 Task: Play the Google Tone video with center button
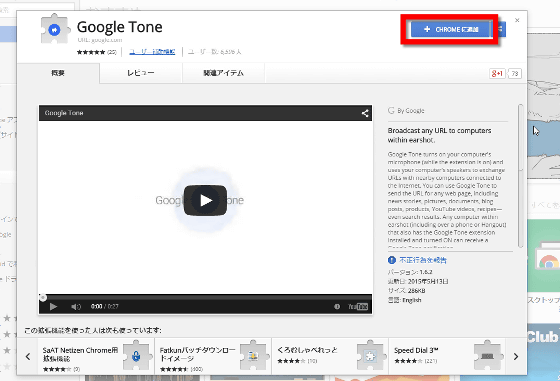point(205,200)
